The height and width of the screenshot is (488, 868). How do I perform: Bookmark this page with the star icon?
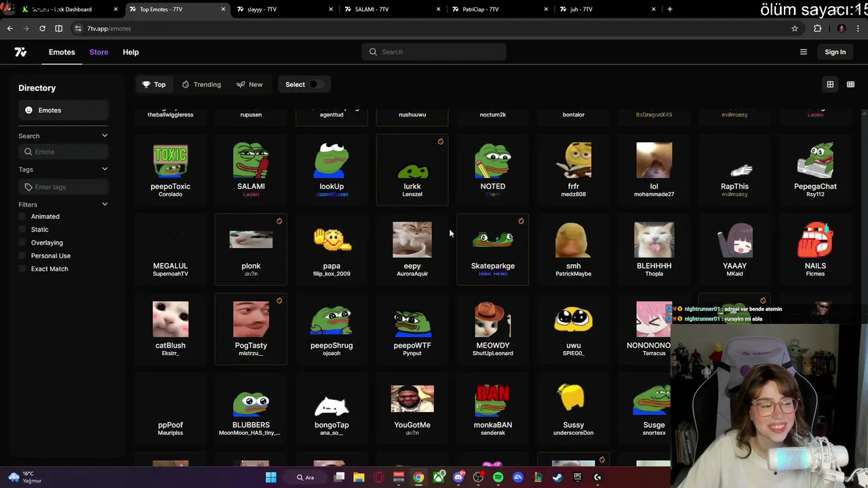(x=795, y=28)
